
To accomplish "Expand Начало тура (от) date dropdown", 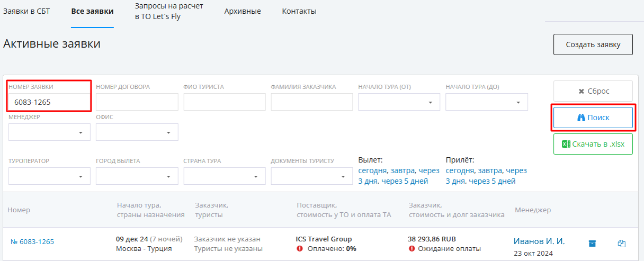I will [399, 102].
